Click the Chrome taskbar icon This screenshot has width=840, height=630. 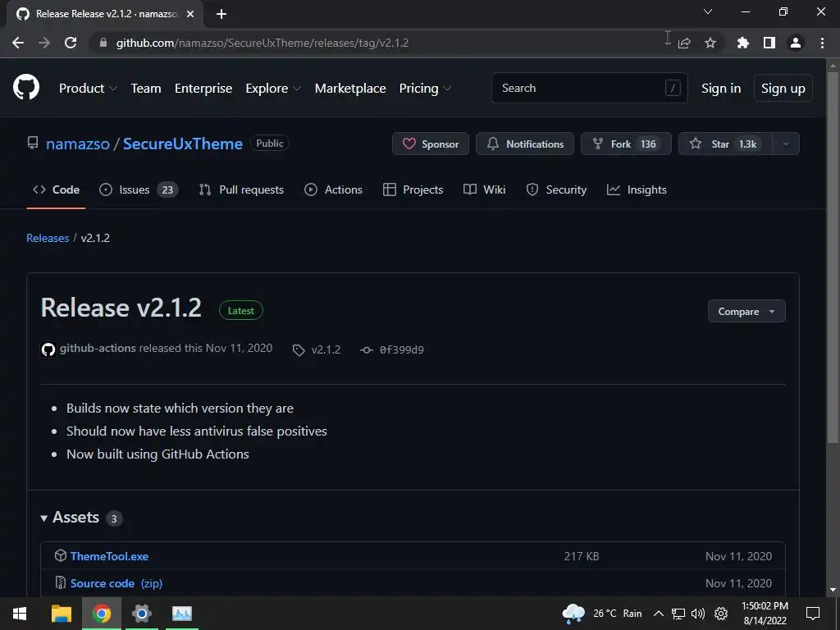pyautogui.click(x=101, y=614)
